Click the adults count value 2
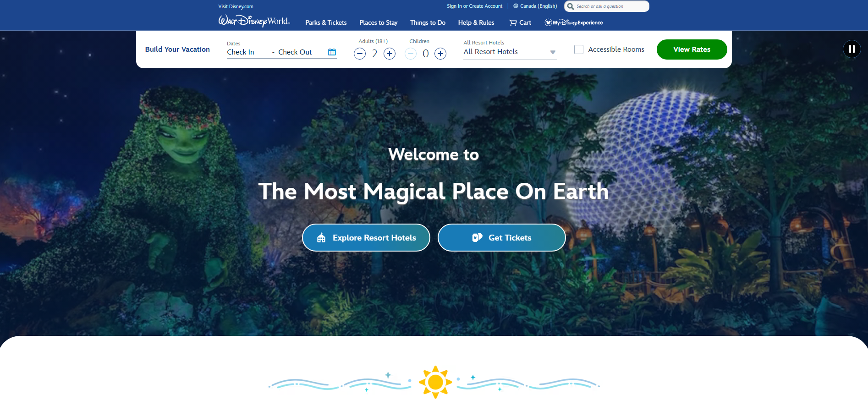The height and width of the screenshot is (411, 868). tap(374, 54)
